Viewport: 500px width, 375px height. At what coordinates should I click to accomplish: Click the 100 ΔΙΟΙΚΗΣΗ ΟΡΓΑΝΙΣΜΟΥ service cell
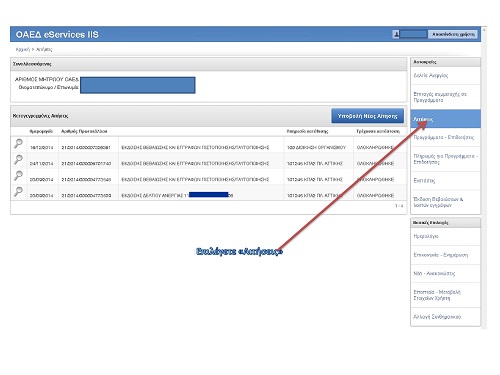point(316,147)
